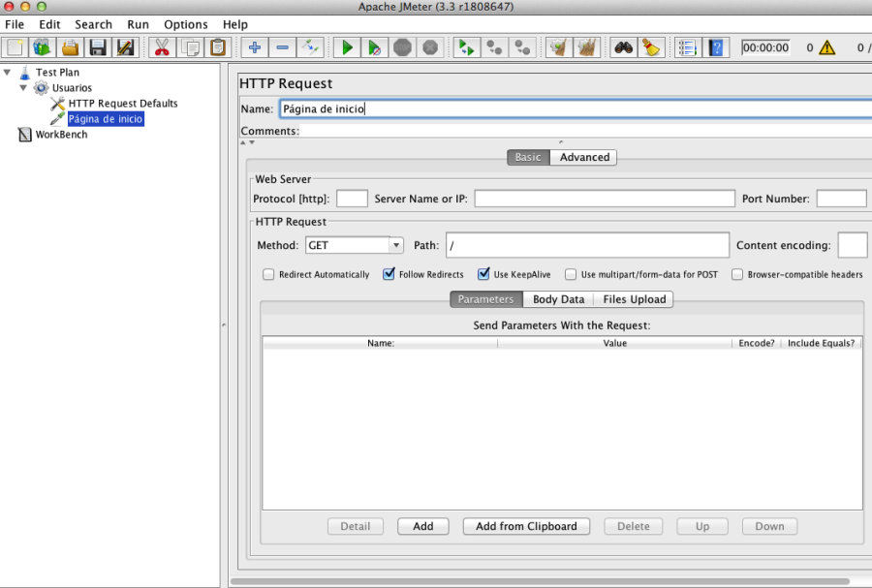Switch to the Body Data tab
872x588 pixels.
[x=558, y=299]
